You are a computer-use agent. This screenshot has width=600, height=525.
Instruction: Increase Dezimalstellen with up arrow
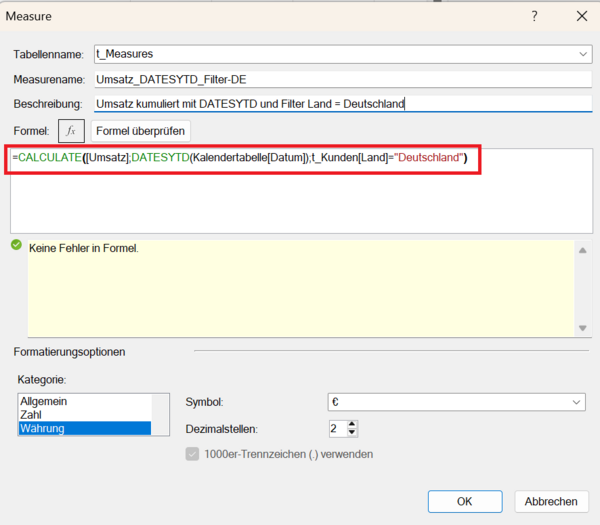[x=352, y=424]
